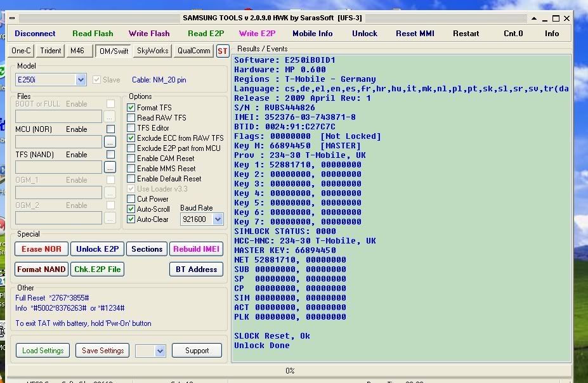The height and width of the screenshot is (383, 588).
Task: Click the Support button
Action: coord(197,351)
